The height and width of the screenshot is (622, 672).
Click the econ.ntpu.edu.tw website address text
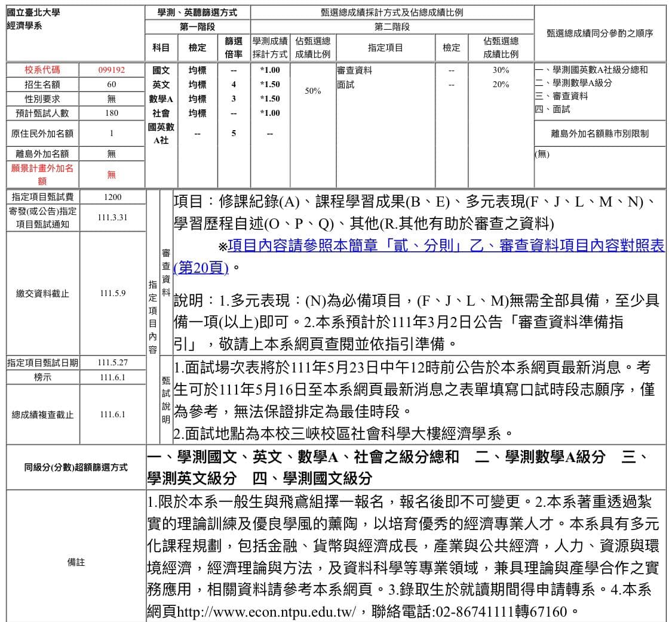click(266, 612)
